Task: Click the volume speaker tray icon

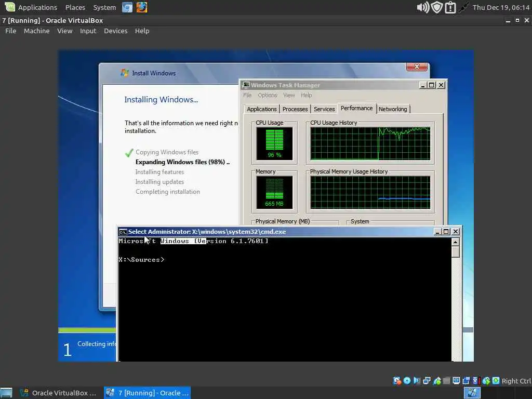Action: coord(423,7)
